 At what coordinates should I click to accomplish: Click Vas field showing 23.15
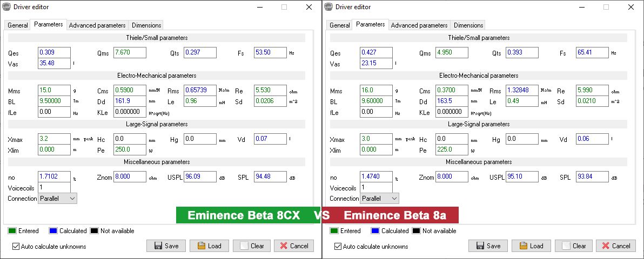[x=376, y=63]
